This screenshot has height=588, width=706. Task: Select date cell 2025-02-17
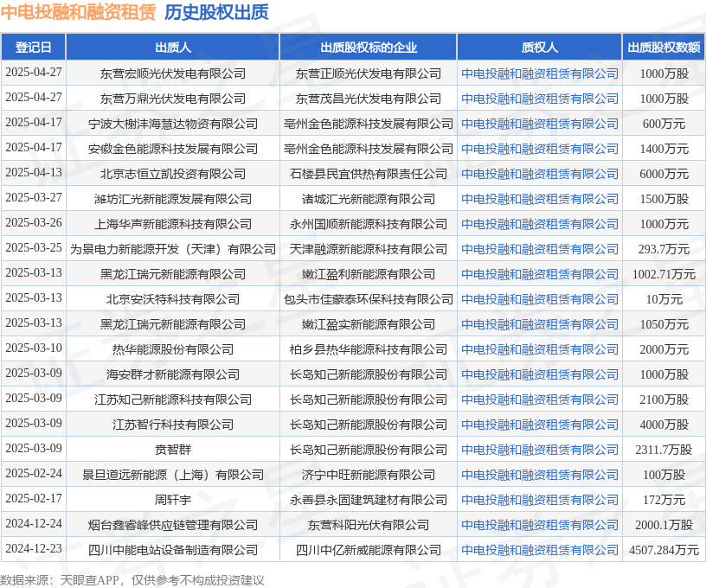point(34,499)
